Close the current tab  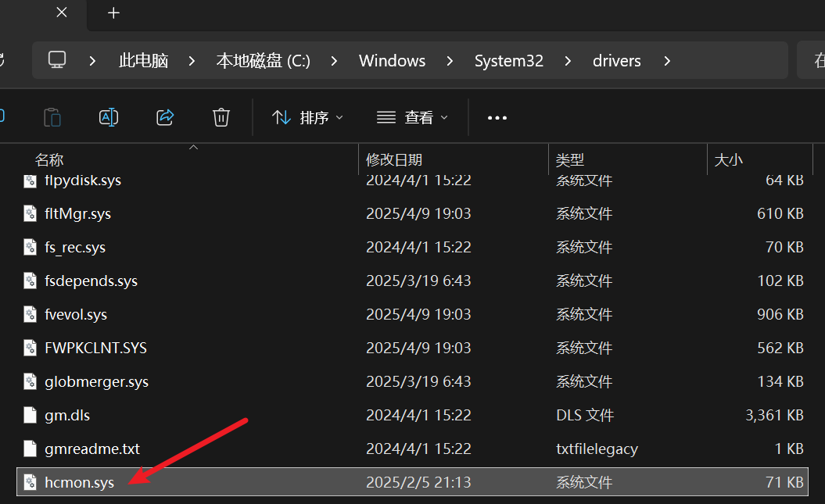(x=62, y=12)
